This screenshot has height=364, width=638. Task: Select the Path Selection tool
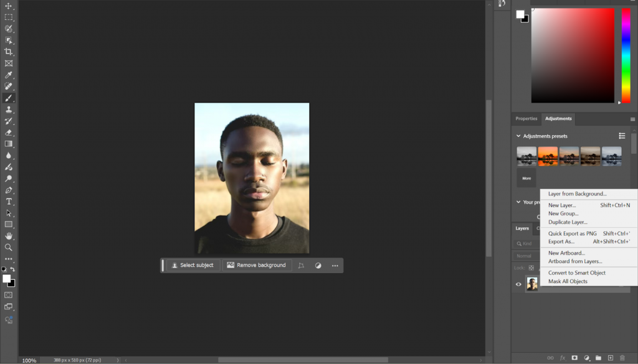click(8, 213)
